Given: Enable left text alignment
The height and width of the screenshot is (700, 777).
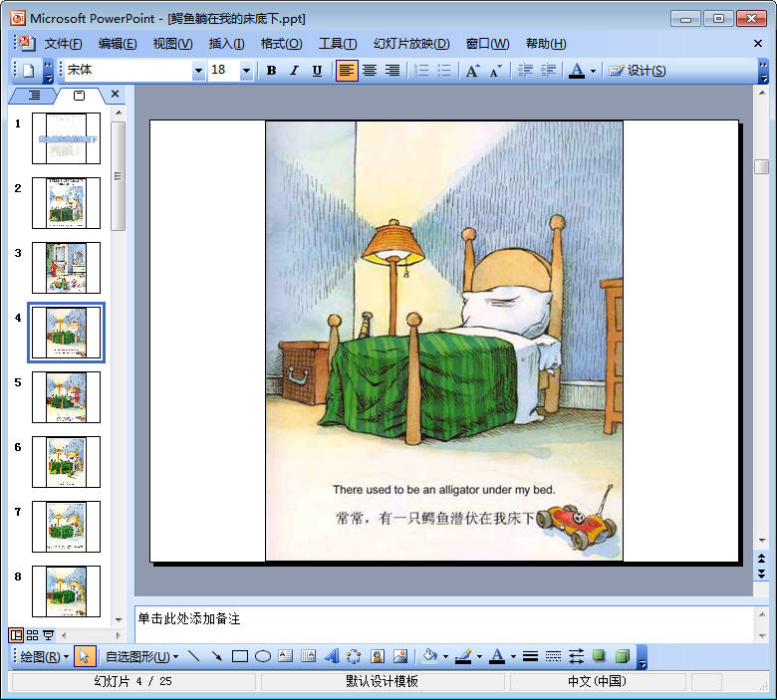Looking at the screenshot, I should (347, 71).
